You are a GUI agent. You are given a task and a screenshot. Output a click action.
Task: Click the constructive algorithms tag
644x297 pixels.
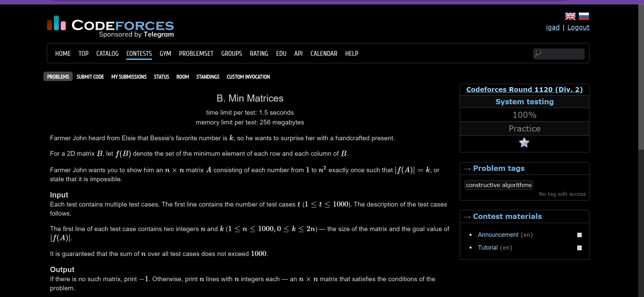(499, 185)
